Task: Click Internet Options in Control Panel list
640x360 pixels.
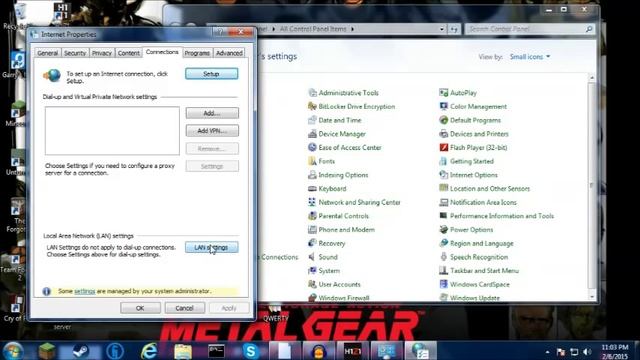Action: (474, 175)
